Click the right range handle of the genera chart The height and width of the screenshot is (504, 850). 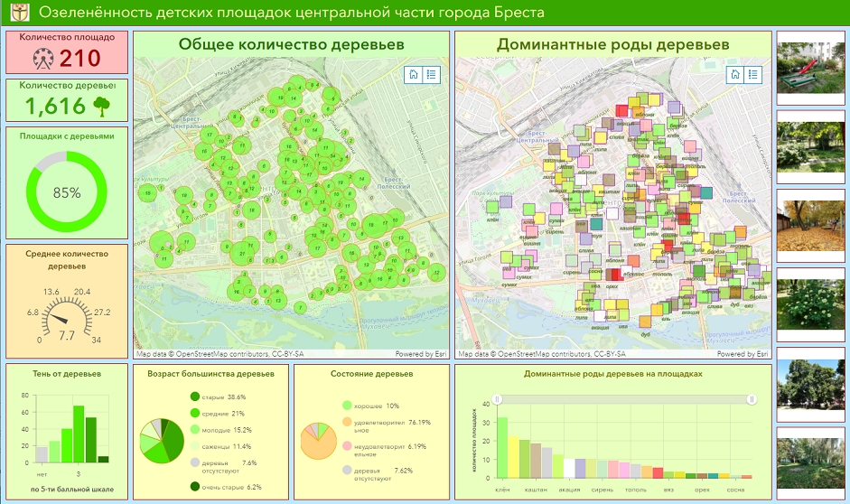[x=752, y=399]
